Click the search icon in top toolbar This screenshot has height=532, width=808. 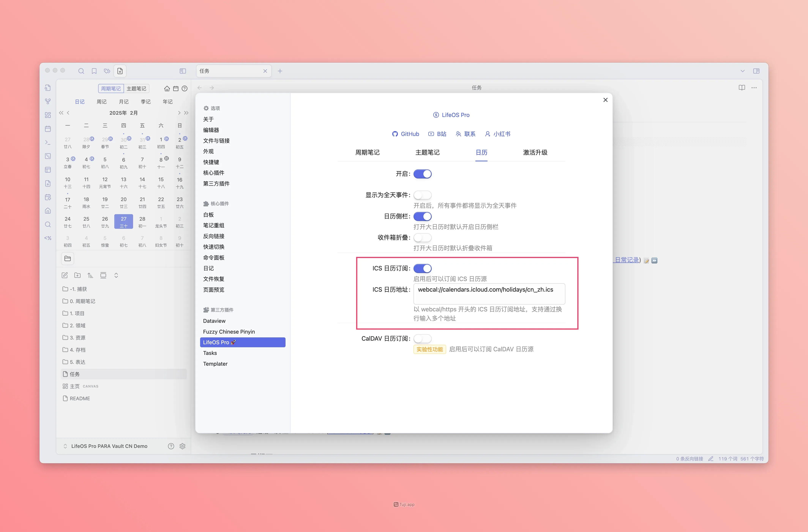click(81, 71)
